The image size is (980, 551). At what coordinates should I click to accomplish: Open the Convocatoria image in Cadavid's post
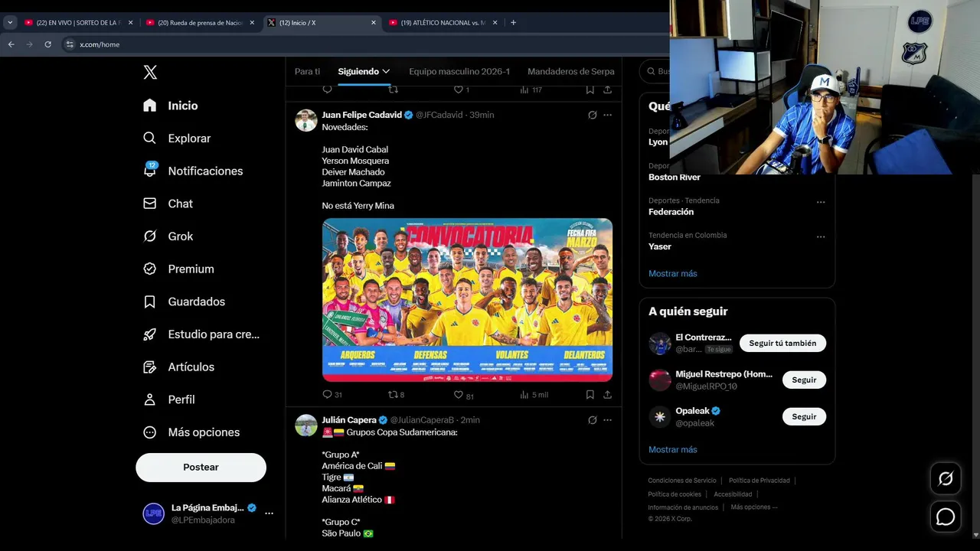[467, 300]
